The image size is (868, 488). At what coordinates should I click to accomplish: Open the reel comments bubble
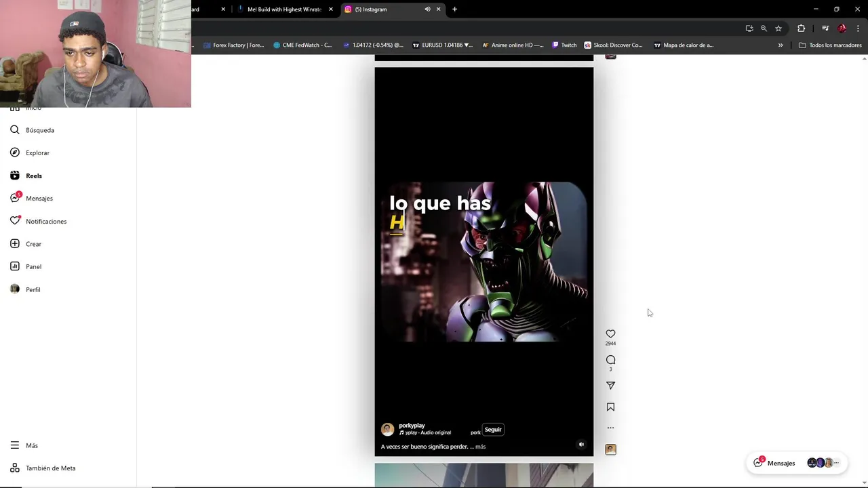(610, 360)
